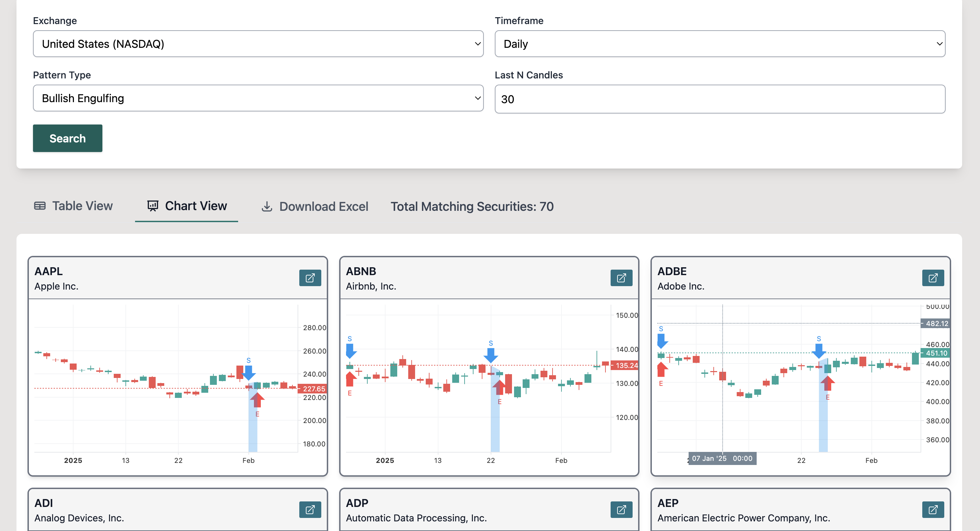
Task: Open AAPL chart in external window
Action: pyautogui.click(x=310, y=278)
